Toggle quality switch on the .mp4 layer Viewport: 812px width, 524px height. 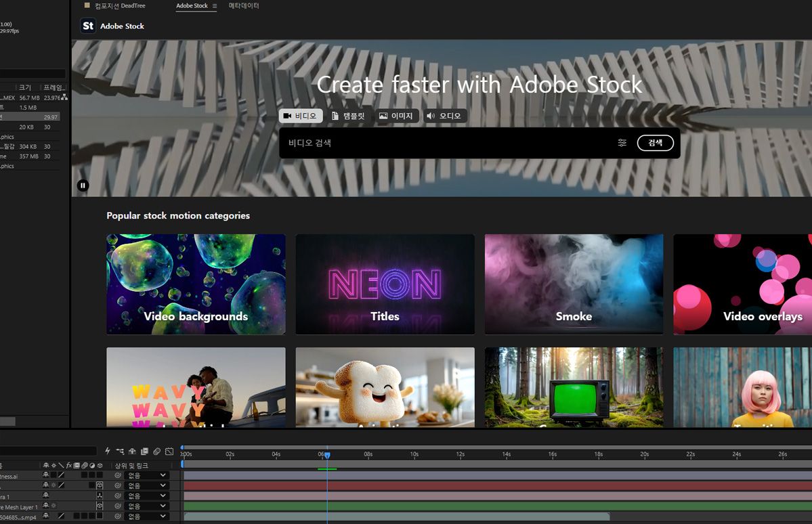[x=61, y=516]
